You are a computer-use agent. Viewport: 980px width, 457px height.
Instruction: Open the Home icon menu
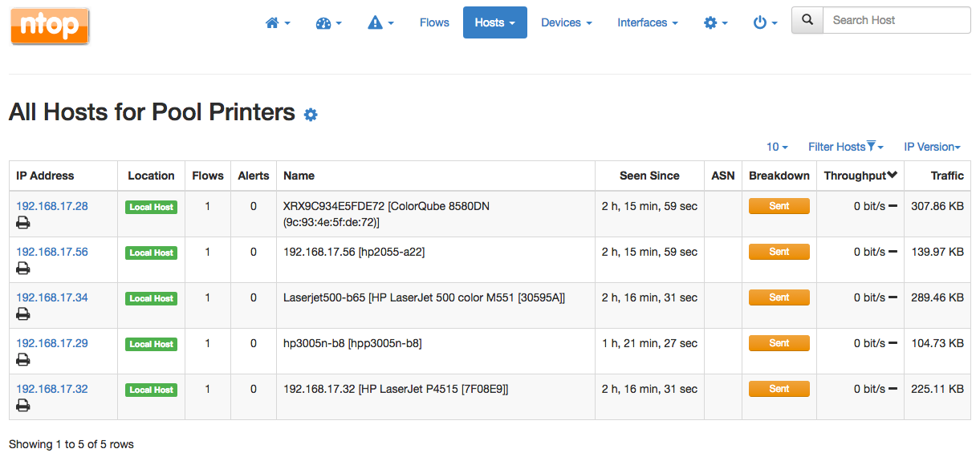(278, 23)
